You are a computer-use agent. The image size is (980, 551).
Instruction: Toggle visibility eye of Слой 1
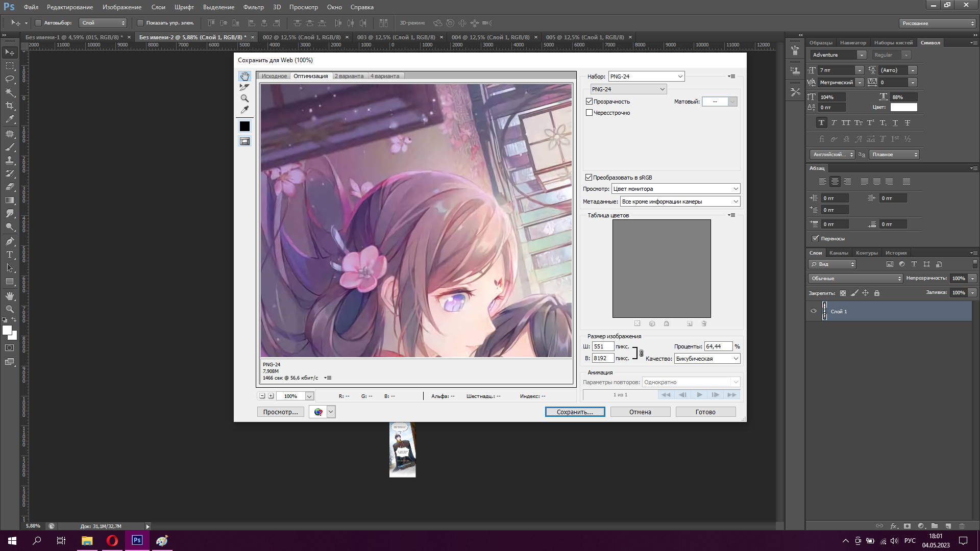814,311
